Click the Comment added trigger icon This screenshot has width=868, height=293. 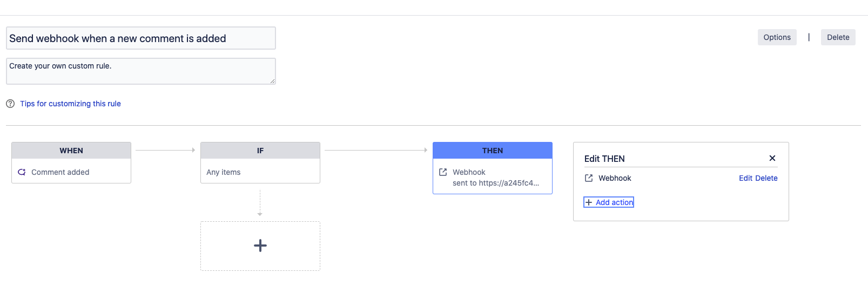pyautogui.click(x=22, y=172)
